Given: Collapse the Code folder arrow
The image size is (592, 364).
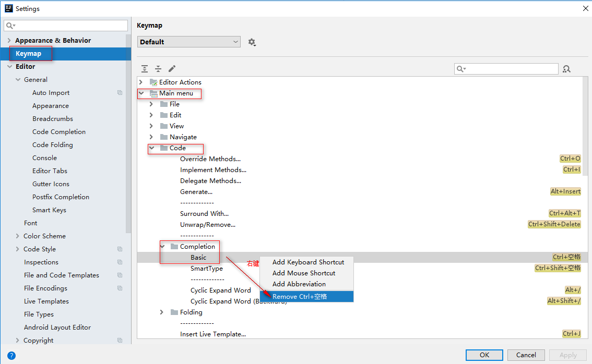Looking at the screenshot, I should click(x=152, y=148).
